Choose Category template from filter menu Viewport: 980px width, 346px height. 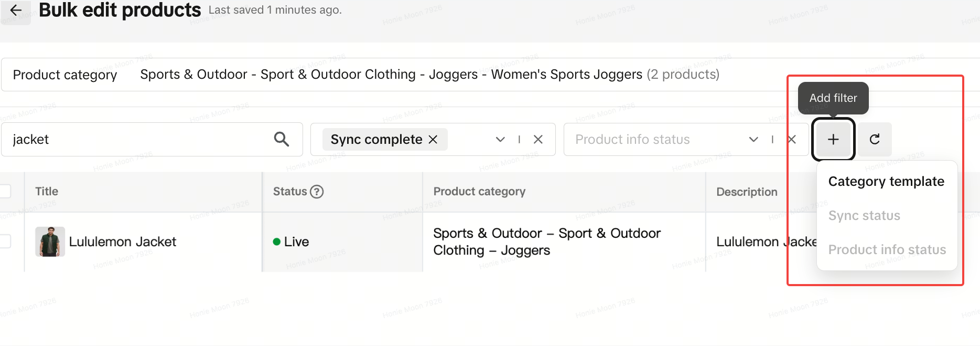click(x=886, y=182)
